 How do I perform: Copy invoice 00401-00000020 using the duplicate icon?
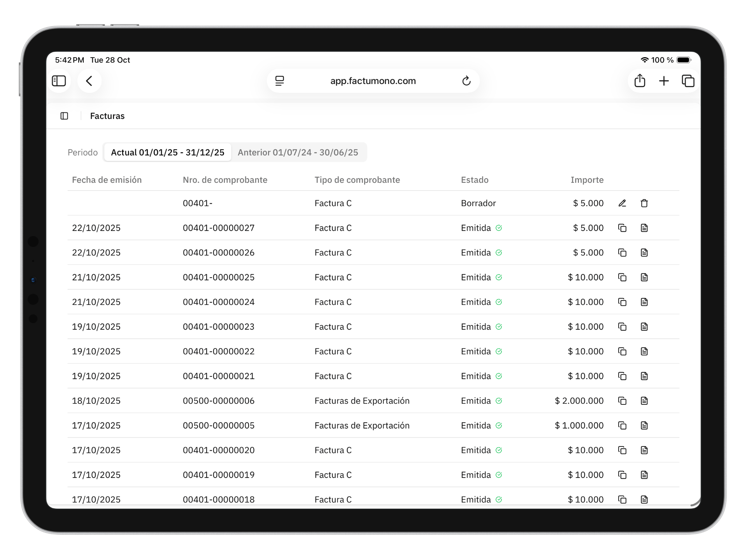pyautogui.click(x=622, y=450)
